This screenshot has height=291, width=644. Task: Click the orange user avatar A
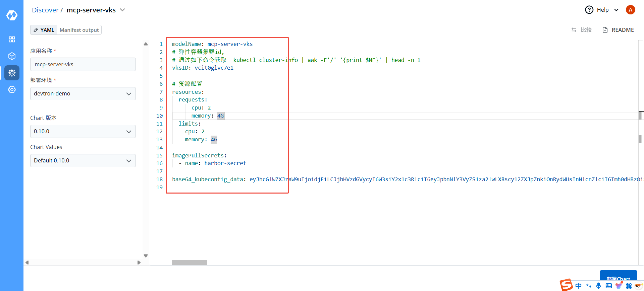[x=630, y=10]
